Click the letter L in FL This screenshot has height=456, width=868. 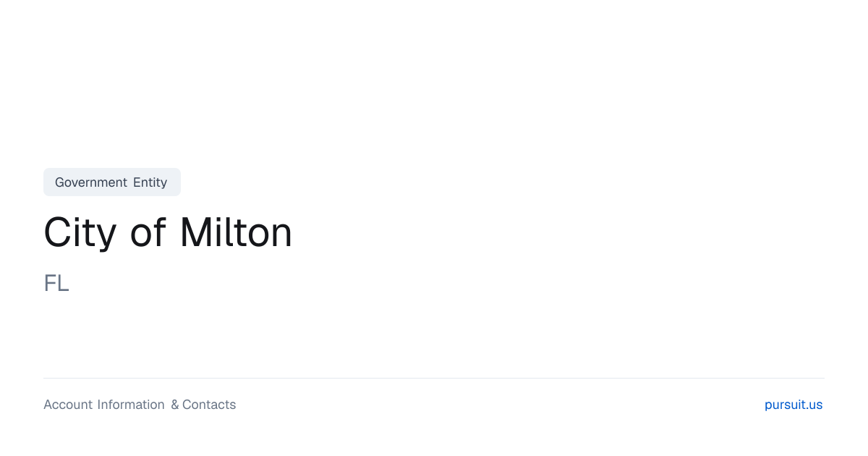[x=64, y=283]
